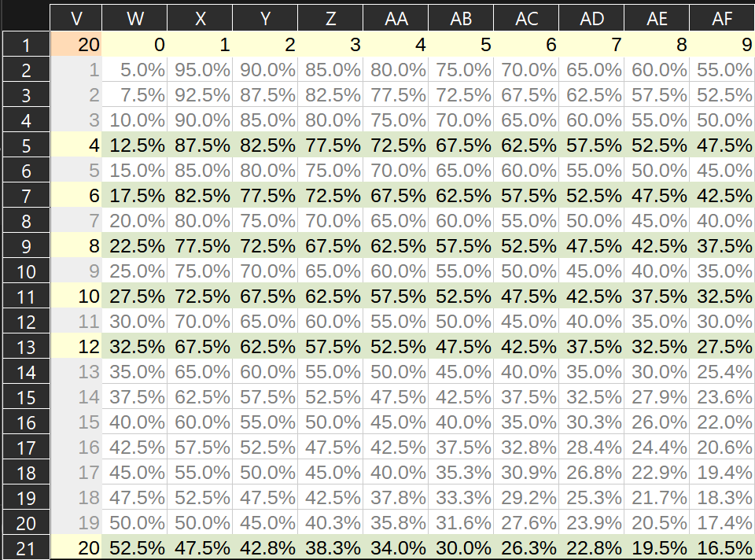Select row header 9

(25, 247)
